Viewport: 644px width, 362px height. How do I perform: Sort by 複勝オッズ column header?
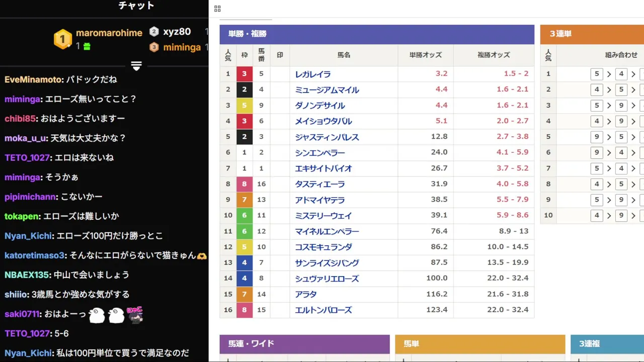point(494,55)
